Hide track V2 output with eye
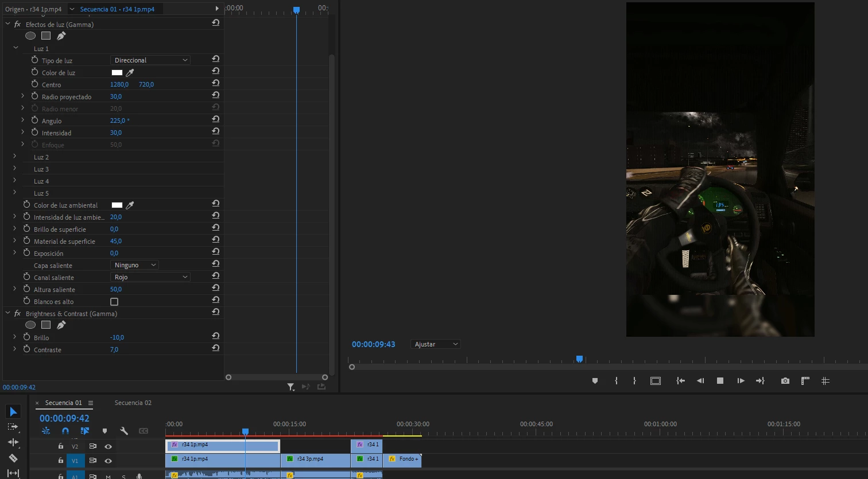The width and height of the screenshot is (868, 479). [x=108, y=446]
